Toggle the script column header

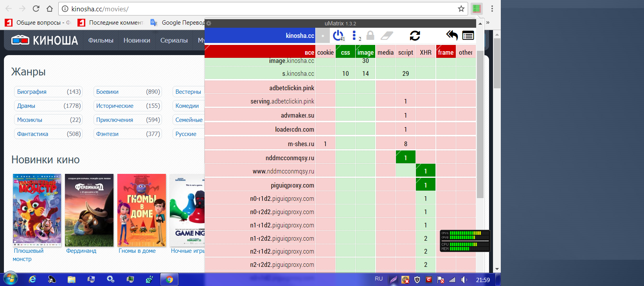(406, 52)
